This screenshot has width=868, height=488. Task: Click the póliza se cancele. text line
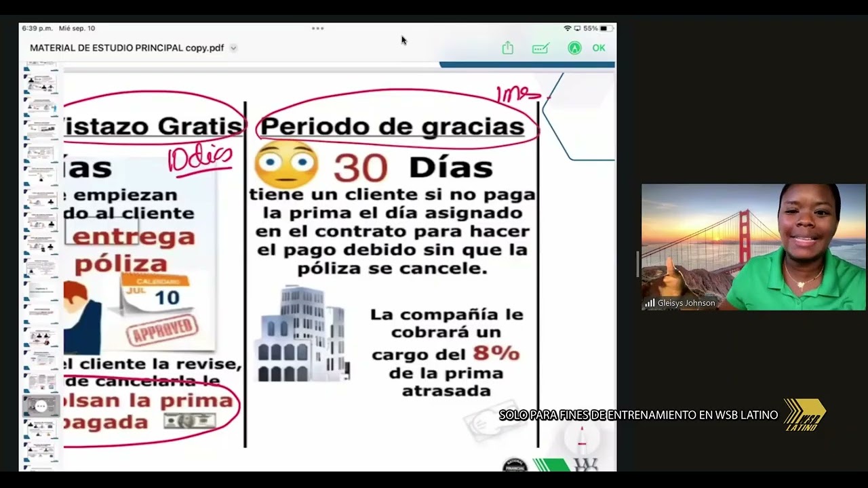[x=392, y=268]
